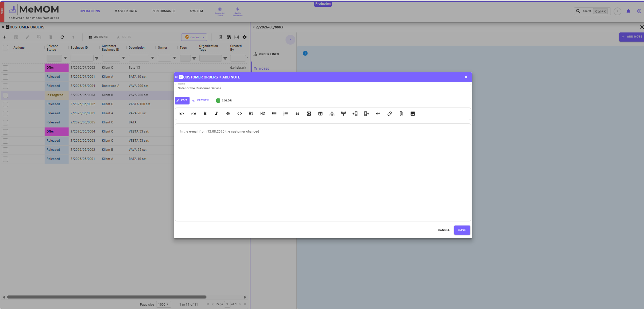Fit column widths icon in orders toolbar
This screenshot has height=309, width=644.
[x=237, y=37]
